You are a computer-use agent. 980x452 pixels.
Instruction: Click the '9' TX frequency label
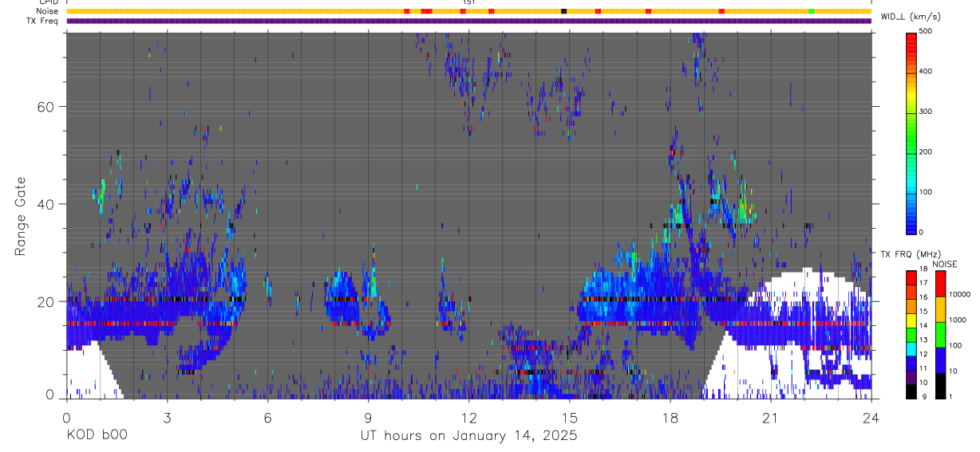click(925, 397)
